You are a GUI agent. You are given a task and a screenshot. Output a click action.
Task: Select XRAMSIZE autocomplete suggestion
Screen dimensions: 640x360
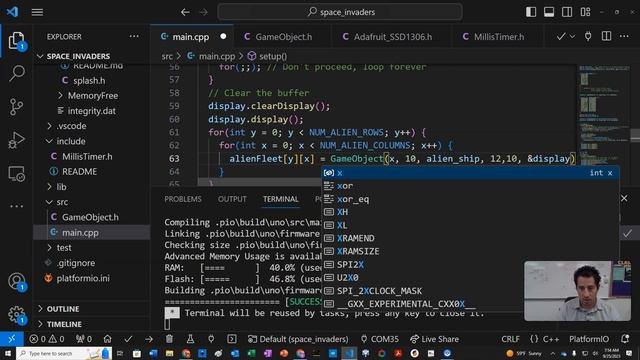click(470, 251)
